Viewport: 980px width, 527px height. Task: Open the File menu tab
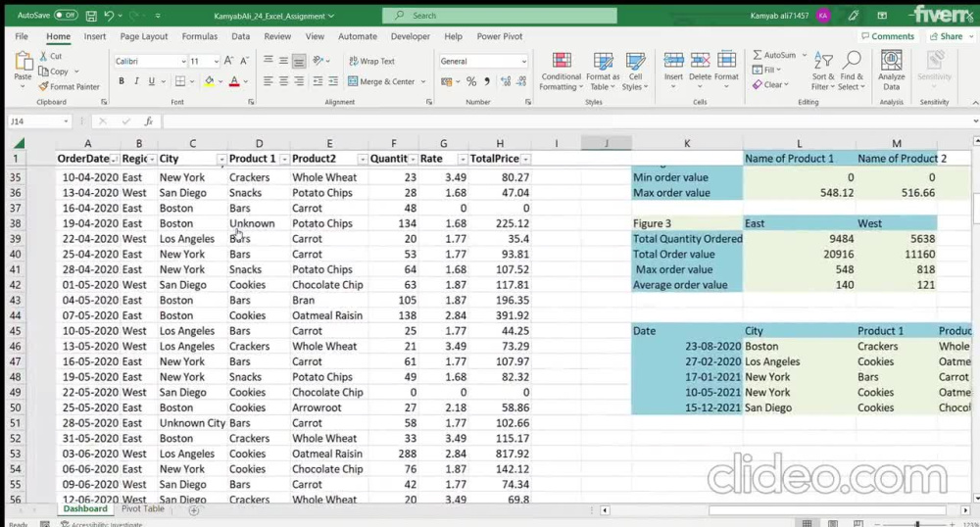pyautogui.click(x=22, y=36)
